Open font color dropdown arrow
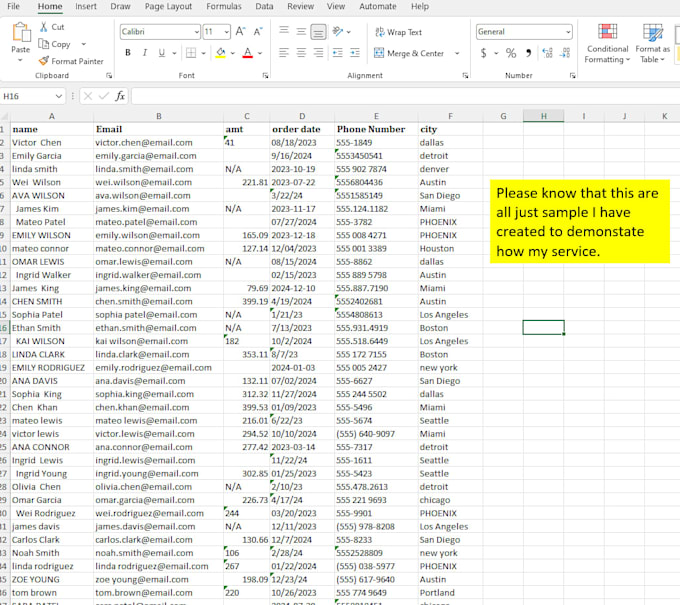The height and width of the screenshot is (605, 680). point(260,53)
